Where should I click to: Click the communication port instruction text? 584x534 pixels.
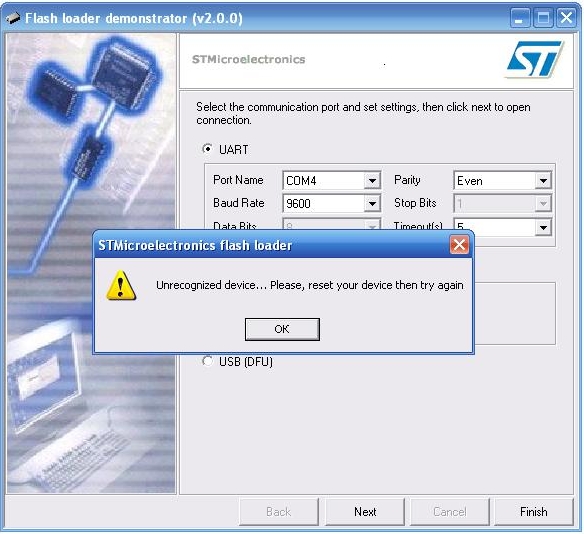click(363, 114)
